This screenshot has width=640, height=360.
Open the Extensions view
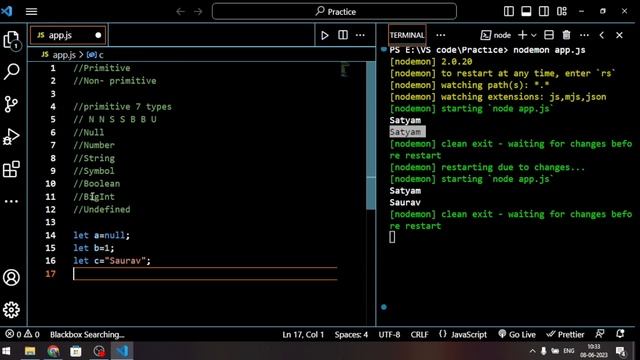tap(11, 169)
